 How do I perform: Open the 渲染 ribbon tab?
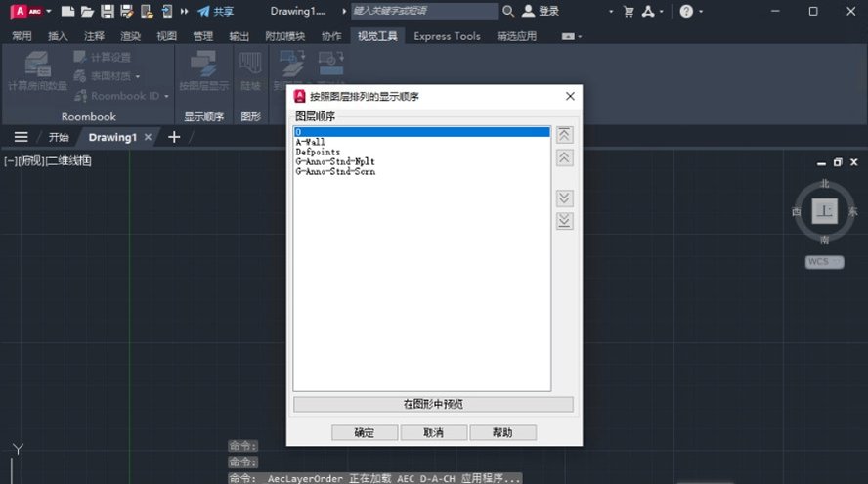tap(131, 36)
